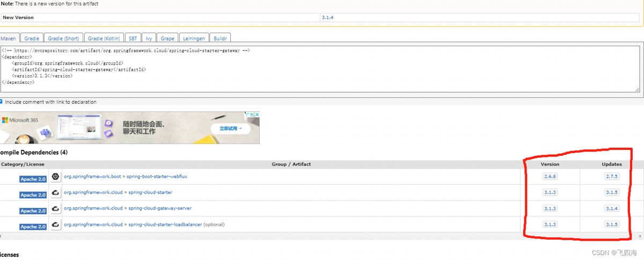Click the Group / Artifact column header
Viewport: 644px width, 260px height.
[x=291, y=164]
